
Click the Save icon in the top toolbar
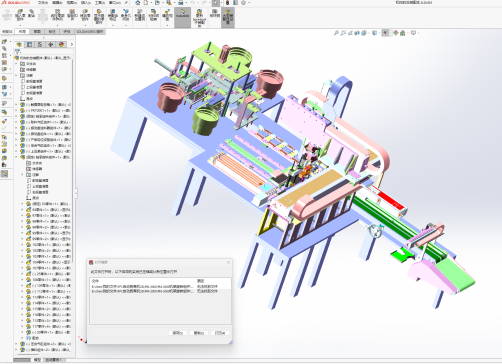click(169, 3)
